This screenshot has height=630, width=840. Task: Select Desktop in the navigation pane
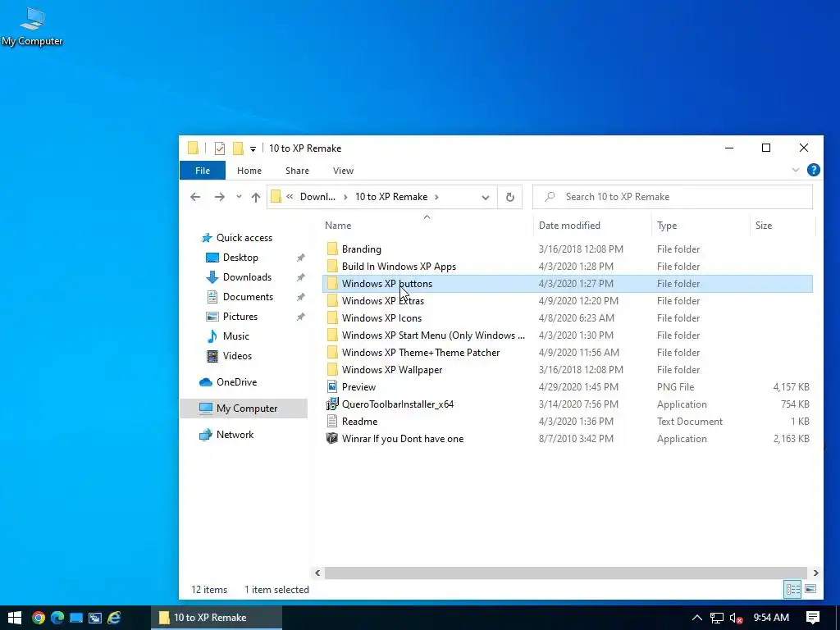pyautogui.click(x=240, y=258)
